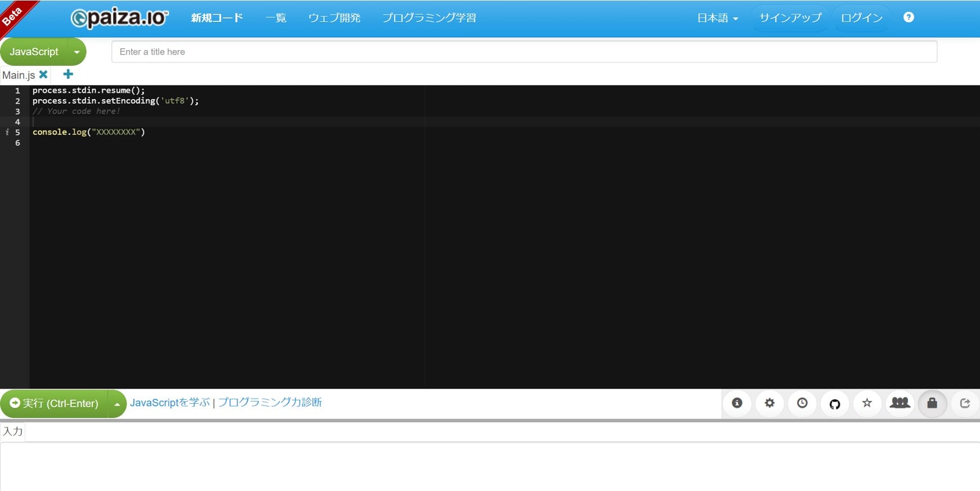The width and height of the screenshot is (980, 491).
Task: Add a new file with the plus icon
Action: coord(68,74)
